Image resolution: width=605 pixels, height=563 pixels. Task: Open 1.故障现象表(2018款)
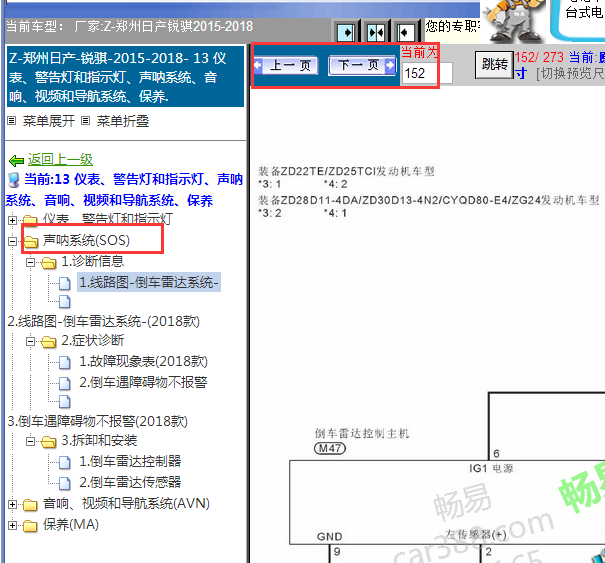coord(143,361)
